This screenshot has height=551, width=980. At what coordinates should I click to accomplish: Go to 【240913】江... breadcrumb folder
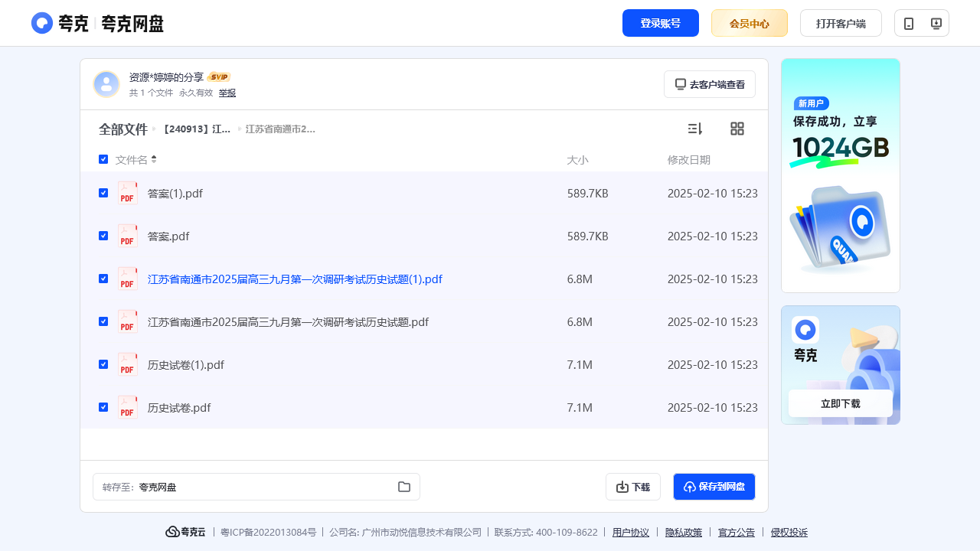tap(195, 129)
